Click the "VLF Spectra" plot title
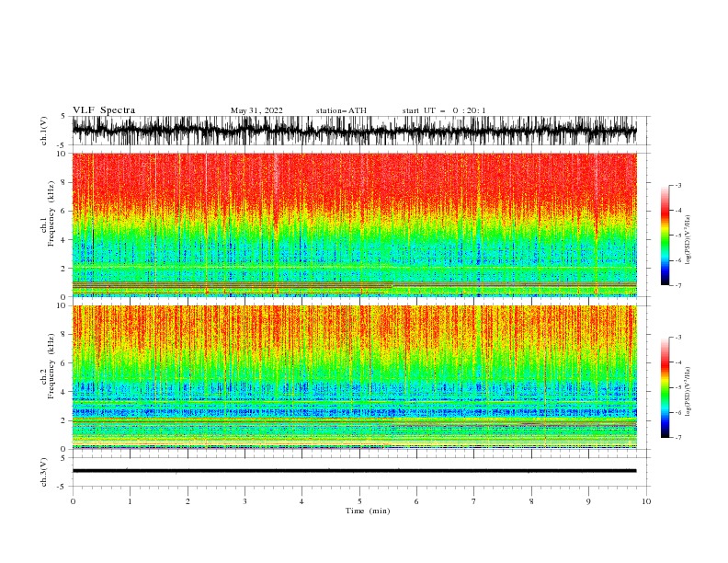The image size is (728, 563). click(104, 110)
